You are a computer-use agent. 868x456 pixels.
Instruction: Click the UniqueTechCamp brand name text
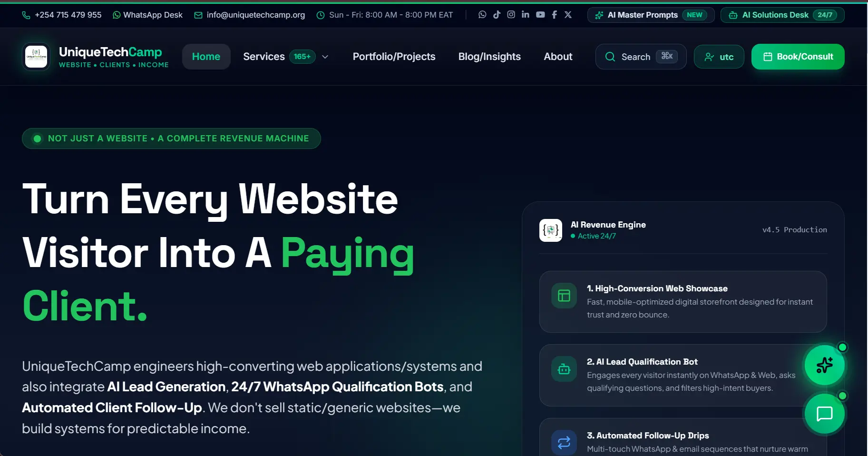tap(110, 52)
